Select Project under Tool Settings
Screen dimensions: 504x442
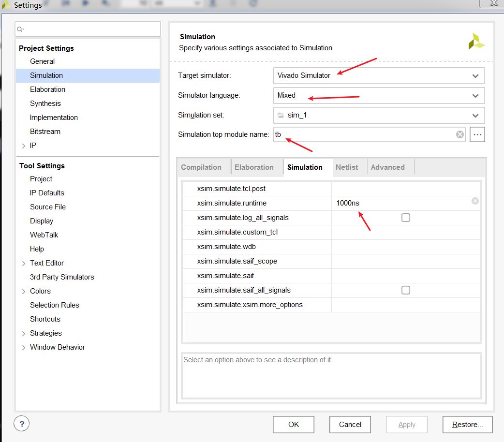click(x=41, y=179)
